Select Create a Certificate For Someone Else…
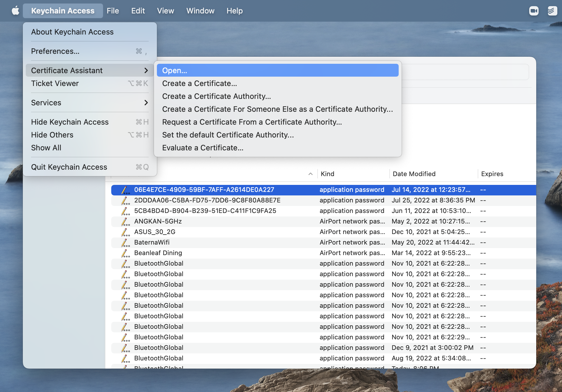 pos(277,109)
